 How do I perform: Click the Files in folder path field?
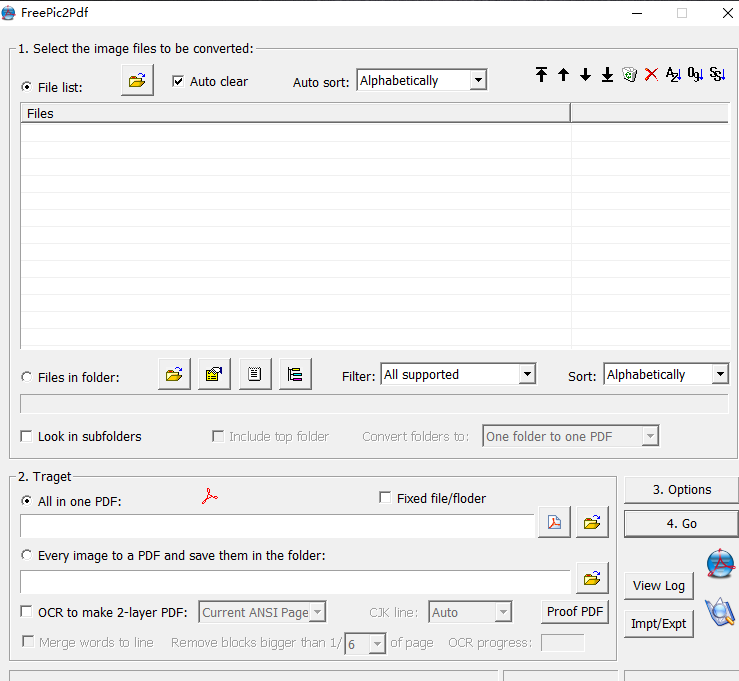coord(374,404)
